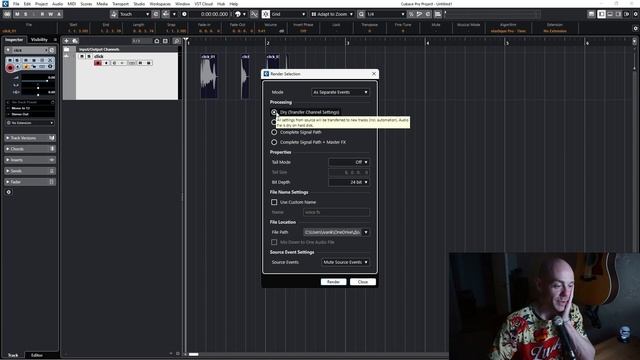The width and height of the screenshot is (640, 360).
Task: Select Complete Signal Path radio button
Action: [274, 132]
